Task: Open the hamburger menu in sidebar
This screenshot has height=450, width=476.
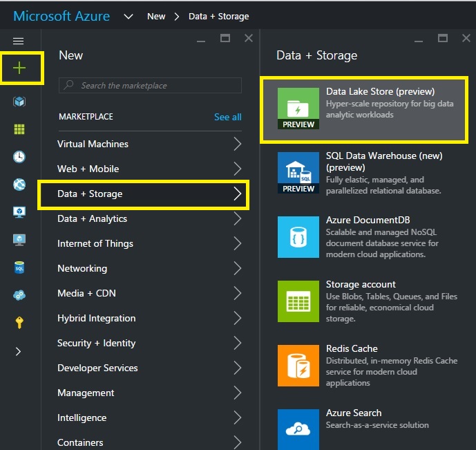Action: 18,41
